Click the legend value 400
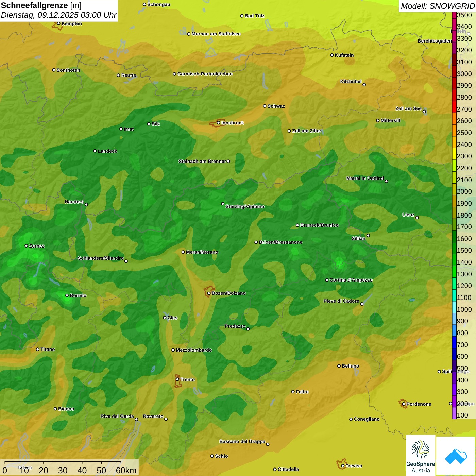The width and height of the screenshot is (476, 476). pyautogui.click(x=462, y=380)
